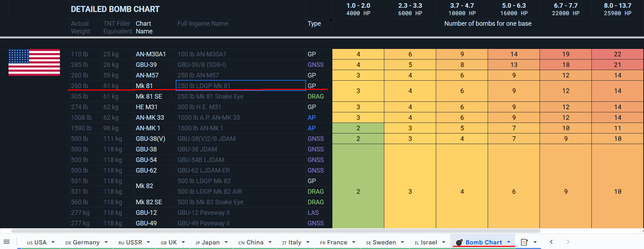Open notepad tab dropdown arrow
Screen dimensions: 644x249
pos(535,242)
